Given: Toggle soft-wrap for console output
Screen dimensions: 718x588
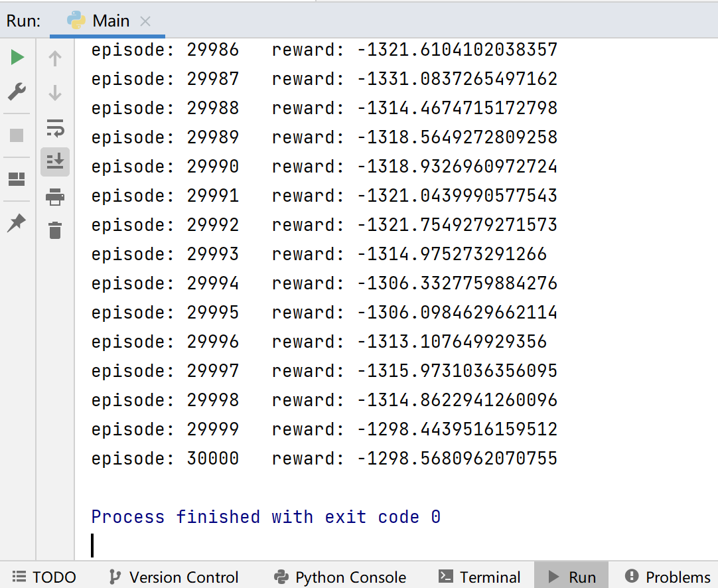Looking at the screenshot, I should point(55,128).
